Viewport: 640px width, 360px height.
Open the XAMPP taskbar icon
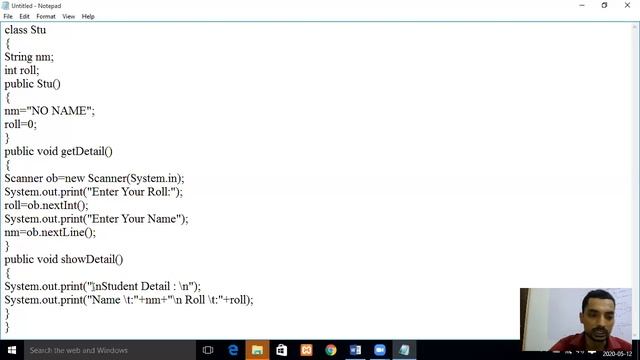(306, 350)
